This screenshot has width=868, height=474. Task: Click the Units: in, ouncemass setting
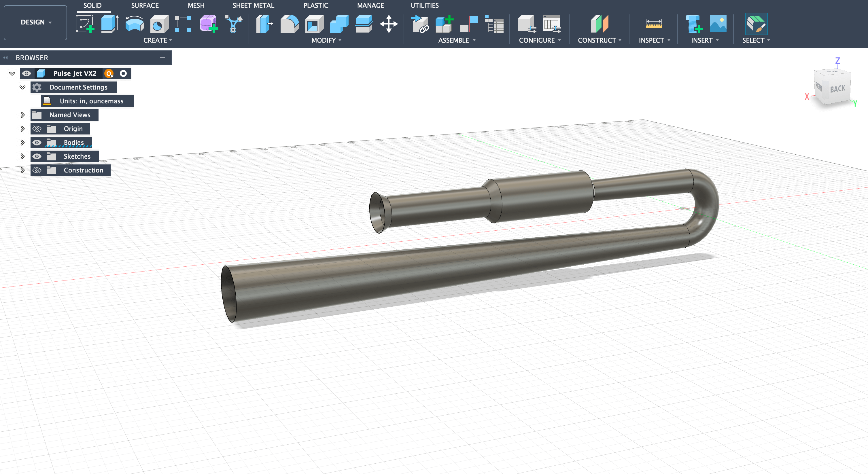tap(91, 101)
